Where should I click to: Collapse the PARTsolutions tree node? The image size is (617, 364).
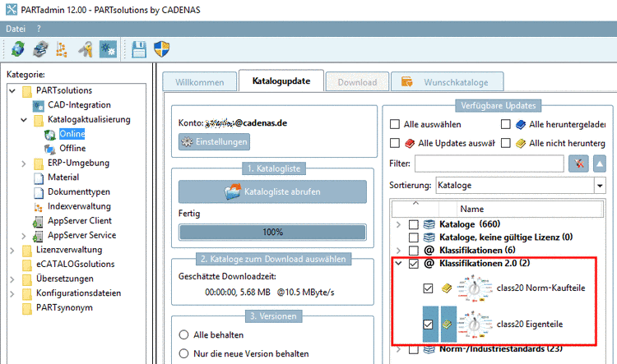pos(12,91)
